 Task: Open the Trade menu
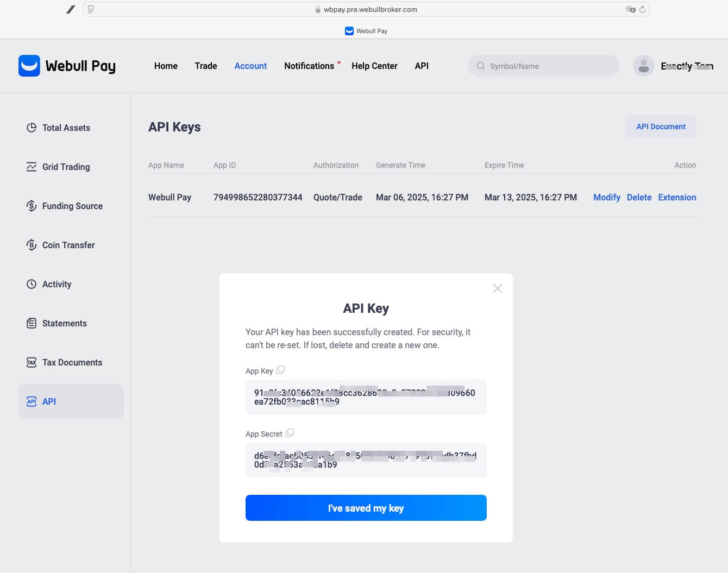(x=206, y=66)
